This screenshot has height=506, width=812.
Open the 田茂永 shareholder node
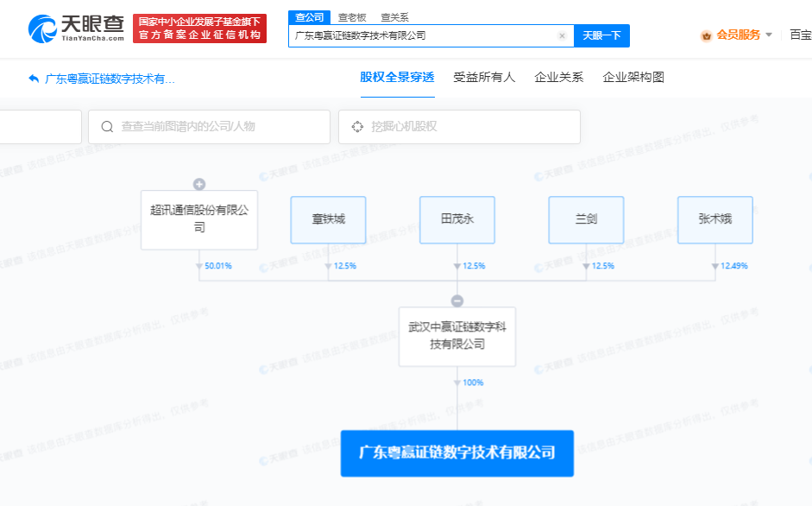[x=457, y=220]
